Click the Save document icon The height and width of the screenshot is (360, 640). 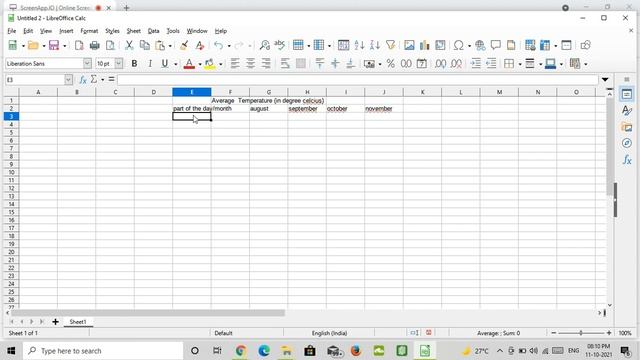[x=54, y=45]
